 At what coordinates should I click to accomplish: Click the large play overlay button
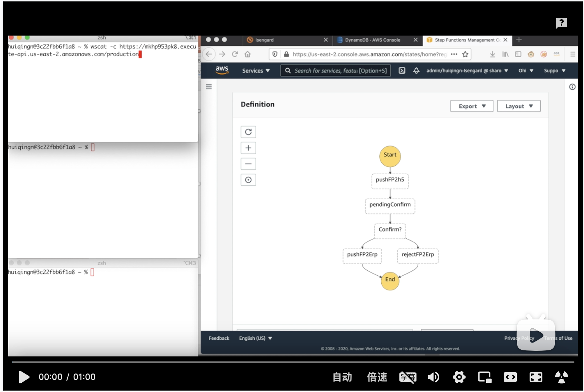(x=536, y=335)
